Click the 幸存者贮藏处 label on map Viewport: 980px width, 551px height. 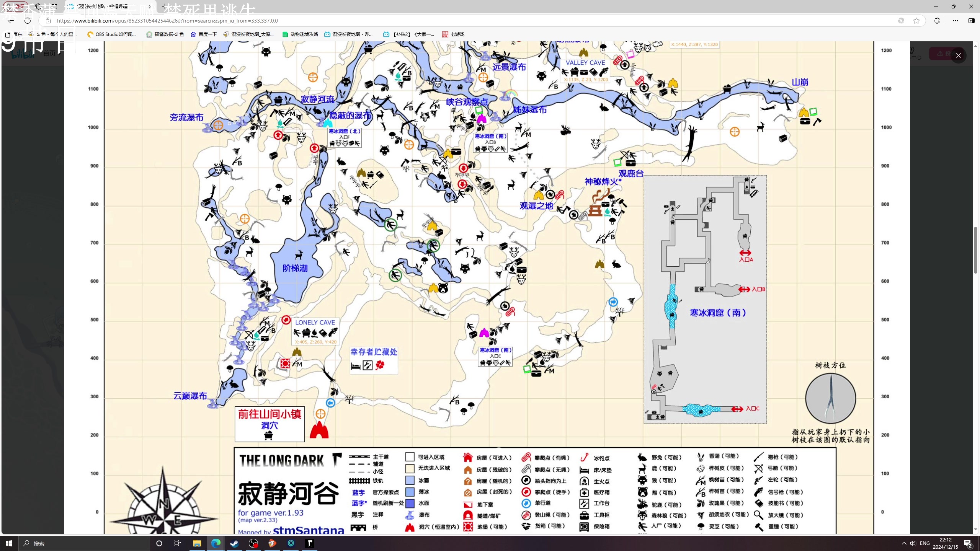tap(374, 352)
